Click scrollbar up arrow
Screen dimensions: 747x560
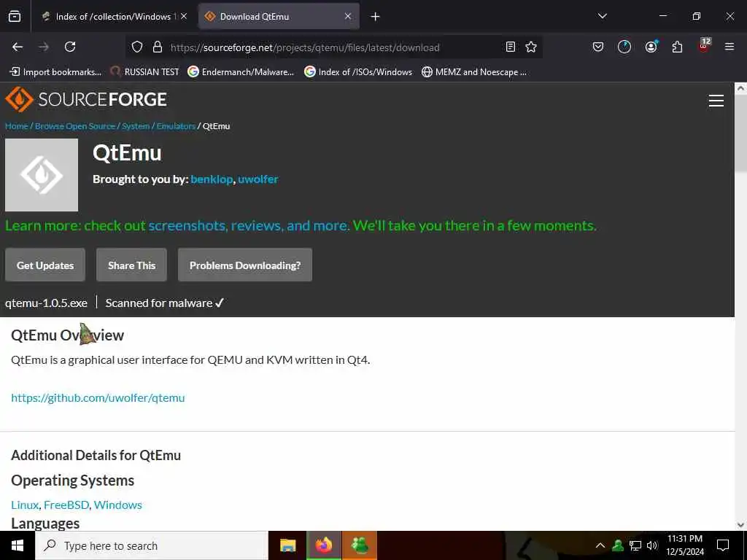coord(740,88)
